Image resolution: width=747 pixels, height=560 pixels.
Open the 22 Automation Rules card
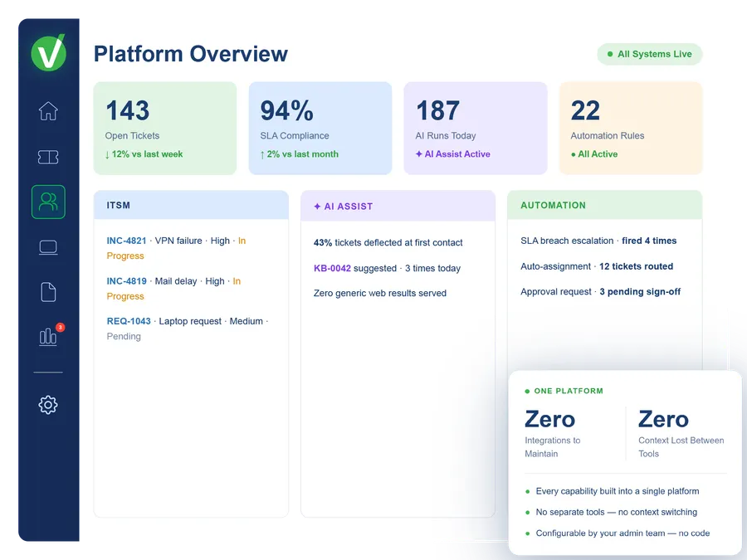coord(631,128)
